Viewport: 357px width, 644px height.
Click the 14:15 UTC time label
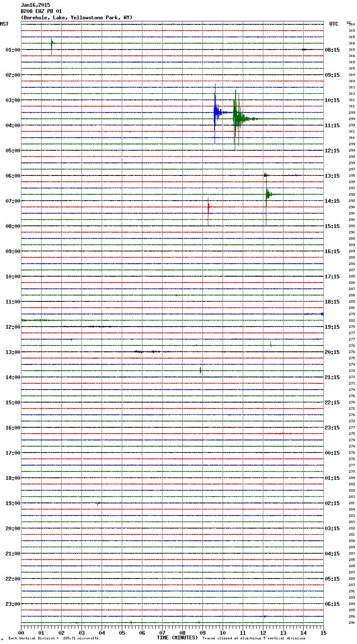[332, 201]
